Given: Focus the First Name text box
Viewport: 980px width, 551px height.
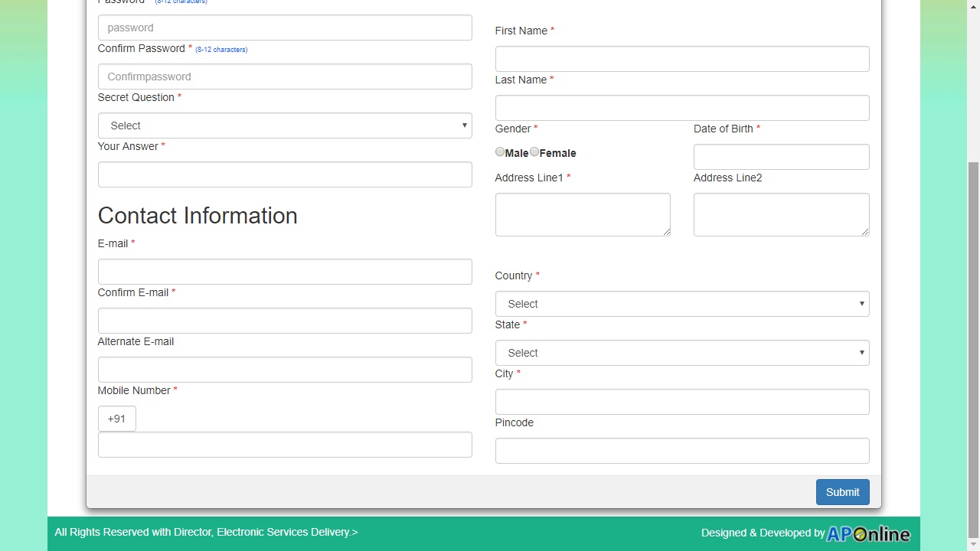Looking at the screenshot, I should tap(681, 59).
